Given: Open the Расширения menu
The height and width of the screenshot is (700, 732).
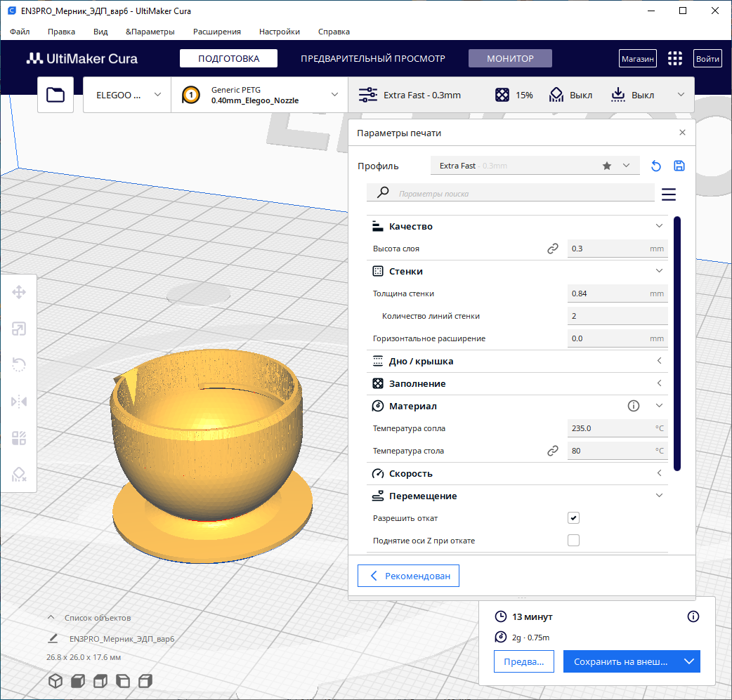Looking at the screenshot, I should point(217,32).
